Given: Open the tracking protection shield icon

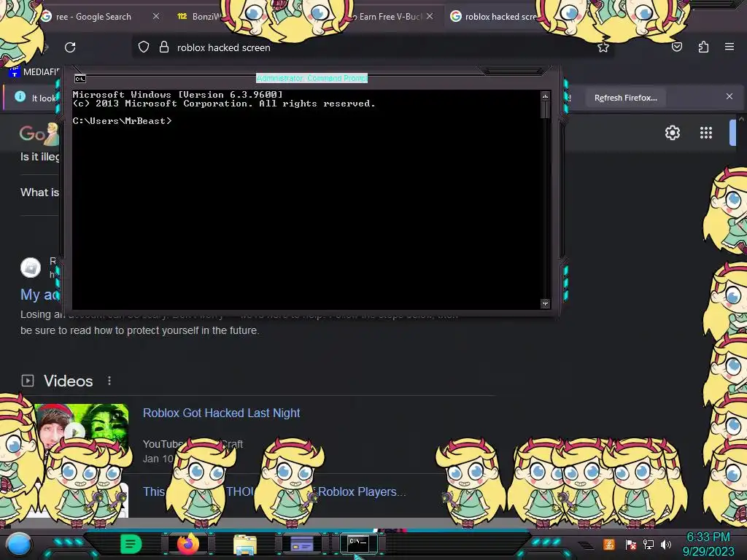Looking at the screenshot, I should click(x=144, y=47).
